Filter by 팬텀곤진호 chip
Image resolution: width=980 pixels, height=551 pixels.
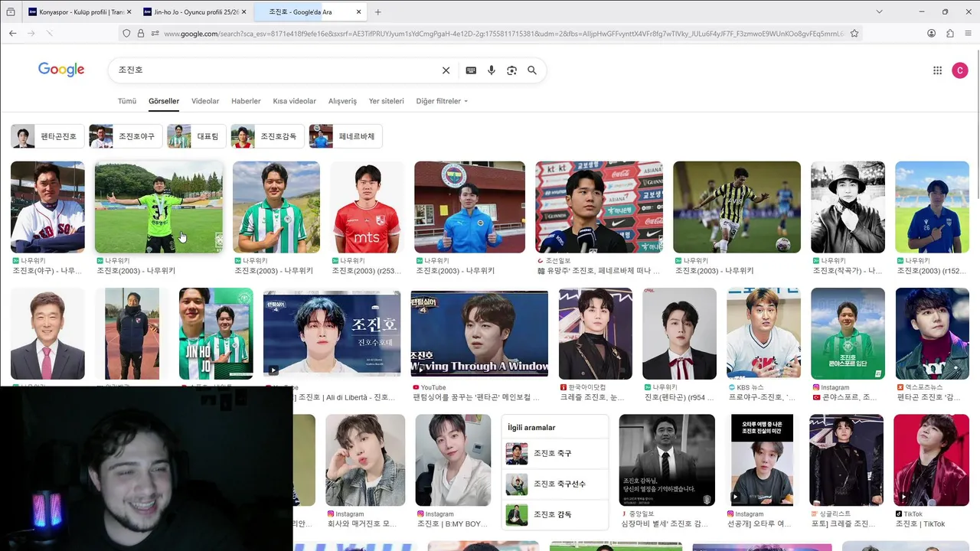click(47, 136)
